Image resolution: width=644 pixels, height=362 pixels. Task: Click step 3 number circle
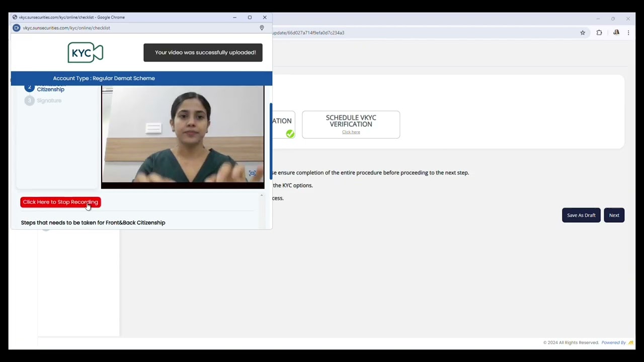tap(29, 101)
